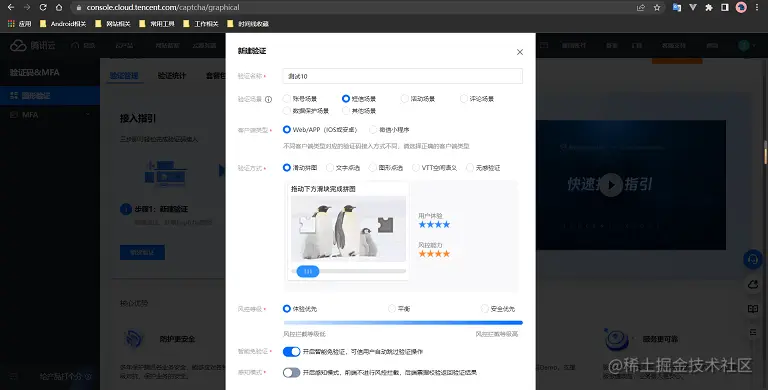768x390 pixels.
Task: Click the lock icon in the address bar
Action: click(79, 7)
